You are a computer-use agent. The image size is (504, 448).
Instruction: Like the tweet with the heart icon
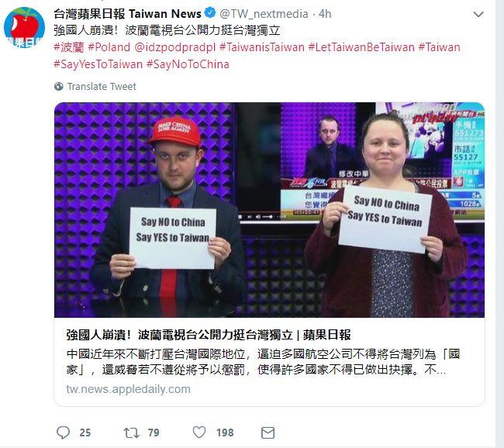click(x=199, y=432)
